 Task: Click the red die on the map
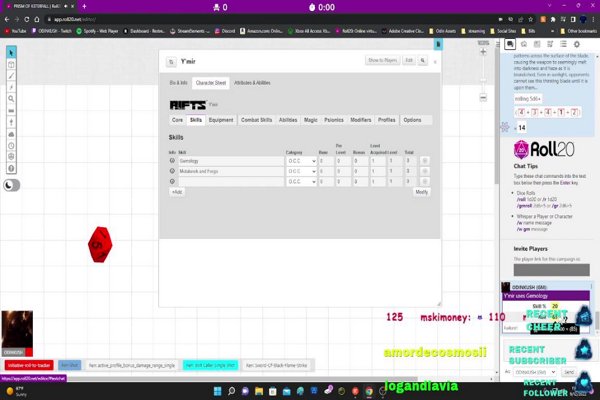(x=100, y=245)
